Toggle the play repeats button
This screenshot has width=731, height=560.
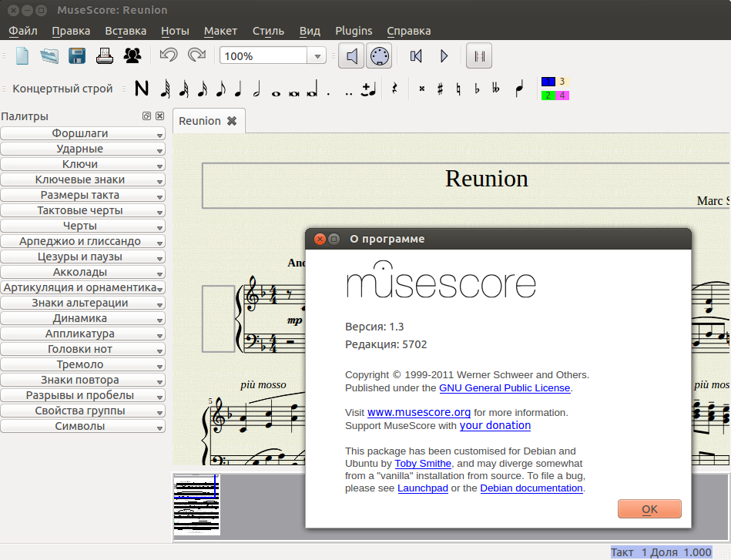coord(479,56)
